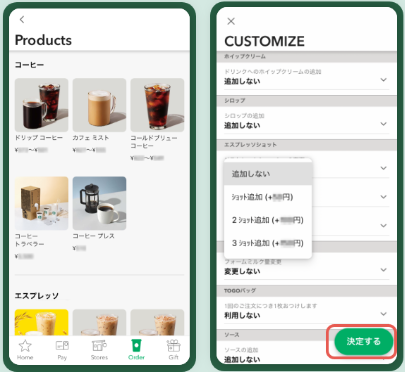Open the Home tab star icon
This screenshot has width=405, height=372.
tap(25, 346)
